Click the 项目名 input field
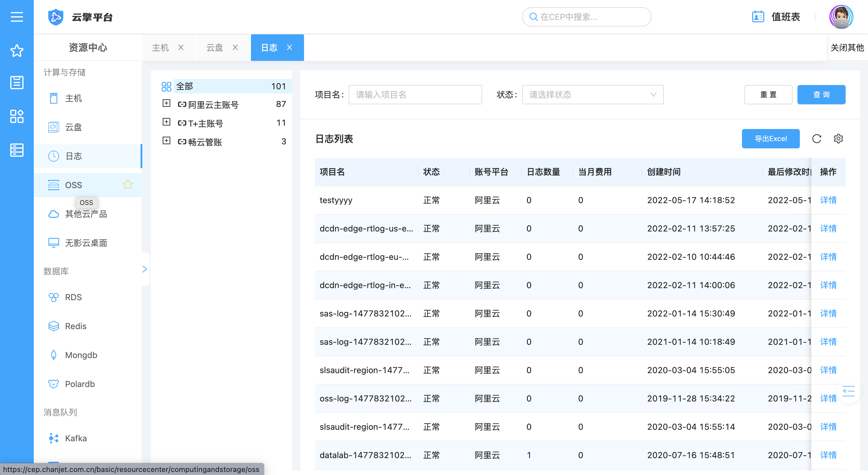This screenshot has width=868, height=475. point(415,95)
